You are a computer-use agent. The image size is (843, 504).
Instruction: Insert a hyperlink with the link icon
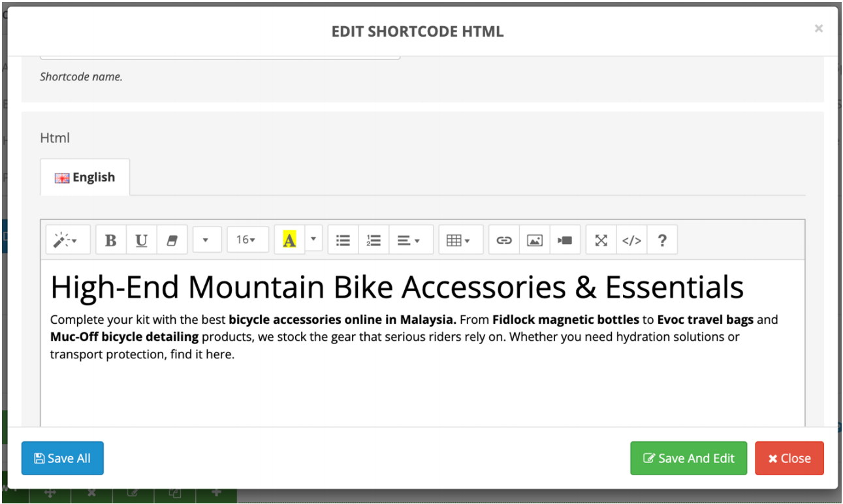click(503, 240)
